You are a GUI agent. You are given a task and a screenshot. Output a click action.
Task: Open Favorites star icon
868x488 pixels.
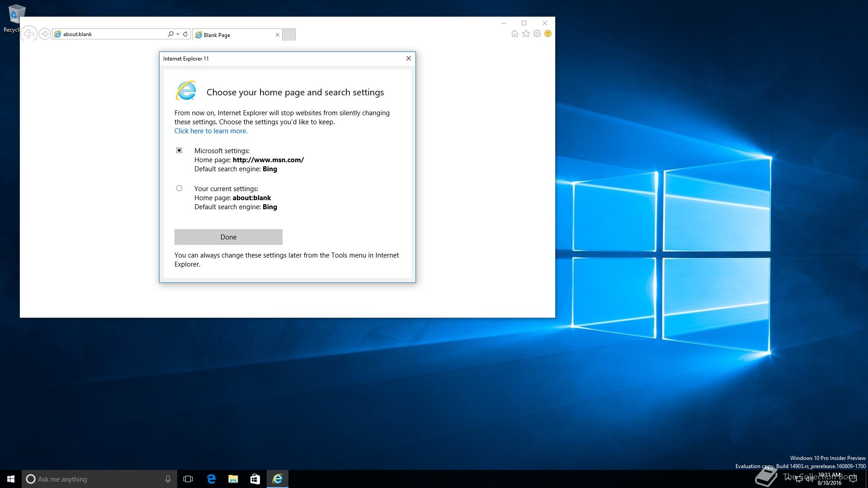[x=526, y=34]
